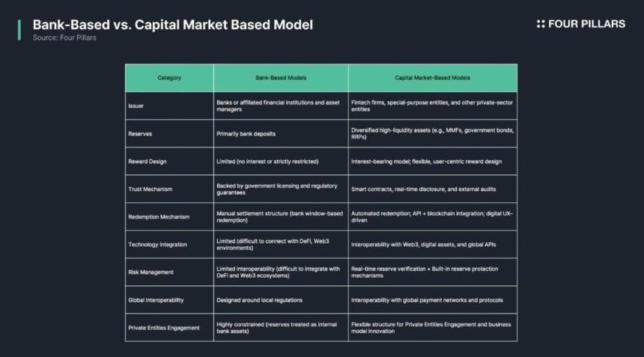This screenshot has height=357, width=644.
Task: Select the green accent bar beside the title
Action: point(19,30)
